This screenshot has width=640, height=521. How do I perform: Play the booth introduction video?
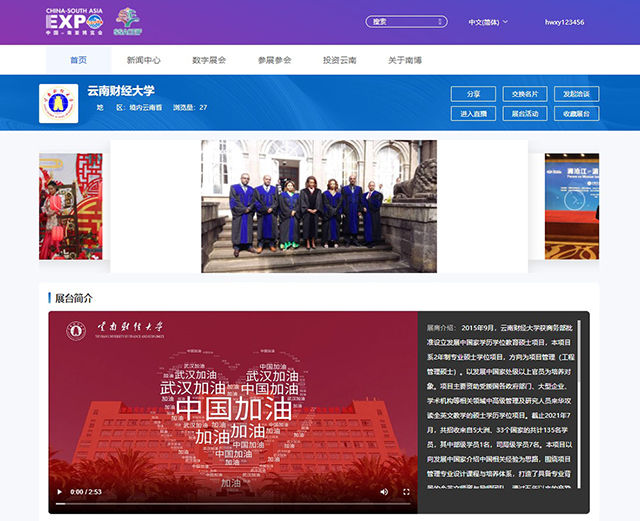60,492
